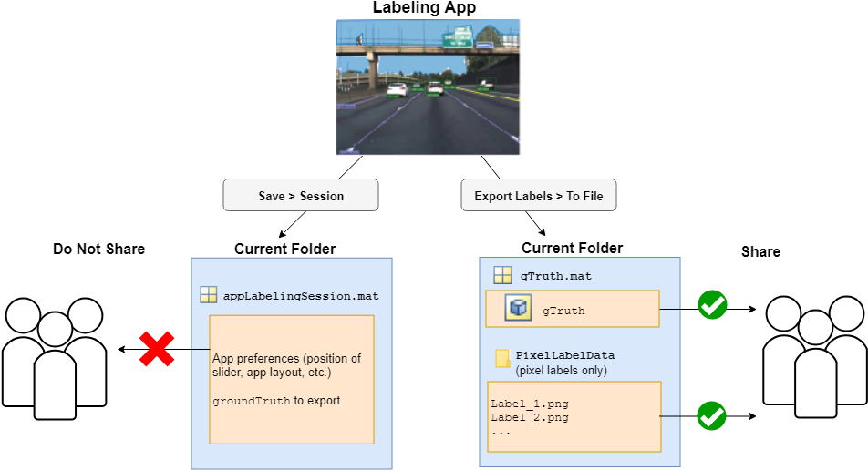
Task: Click the green checkmark beside gTruth
Action: coord(711,305)
